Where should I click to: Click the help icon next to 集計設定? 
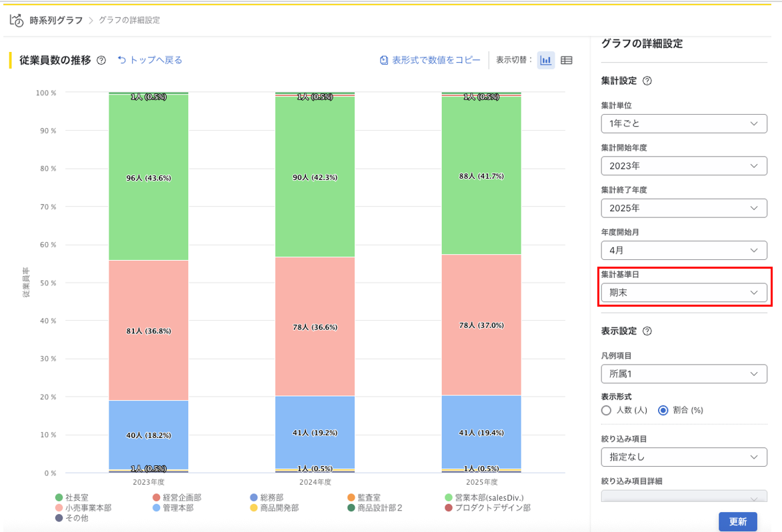647,81
